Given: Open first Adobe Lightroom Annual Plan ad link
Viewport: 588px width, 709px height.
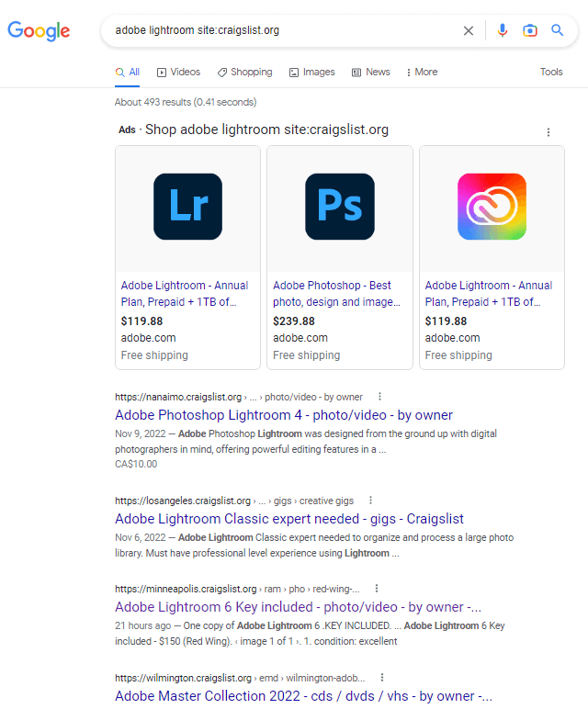Looking at the screenshot, I should 185,294.
